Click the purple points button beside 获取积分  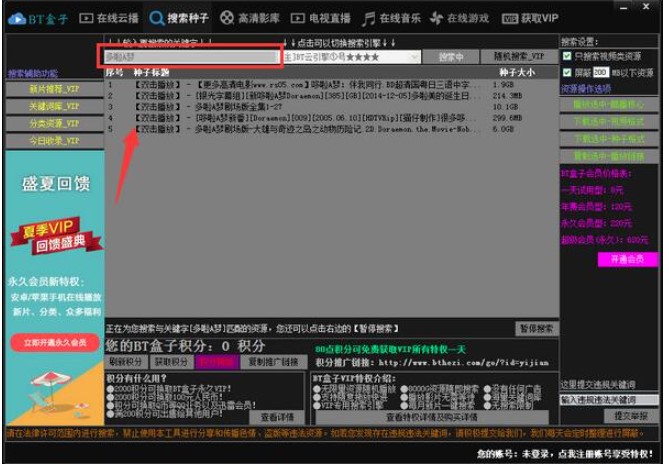pyautogui.click(x=216, y=362)
